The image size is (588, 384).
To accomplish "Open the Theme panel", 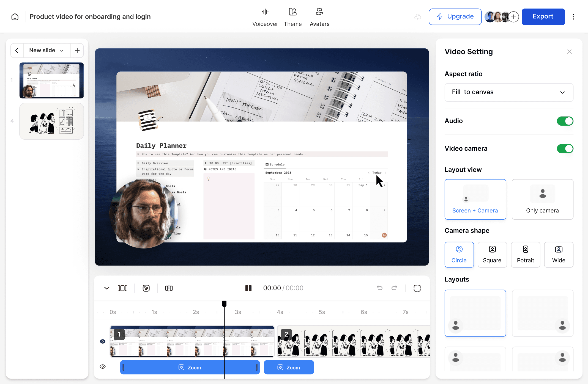I will pyautogui.click(x=292, y=17).
